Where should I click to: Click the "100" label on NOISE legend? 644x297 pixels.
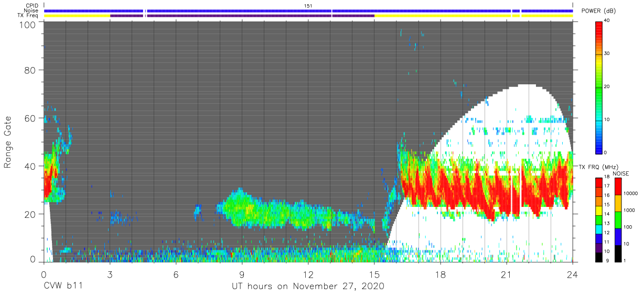pos(627,227)
